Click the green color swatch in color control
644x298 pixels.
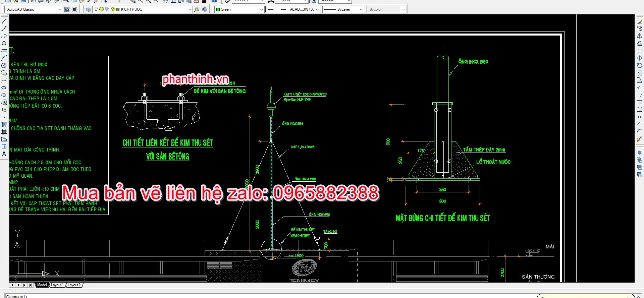pyautogui.click(x=218, y=9)
